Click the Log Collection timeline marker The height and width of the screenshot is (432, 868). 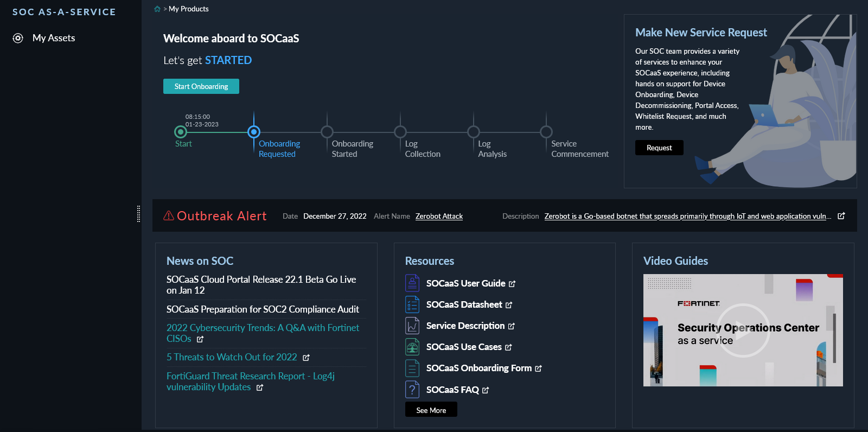(400, 132)
